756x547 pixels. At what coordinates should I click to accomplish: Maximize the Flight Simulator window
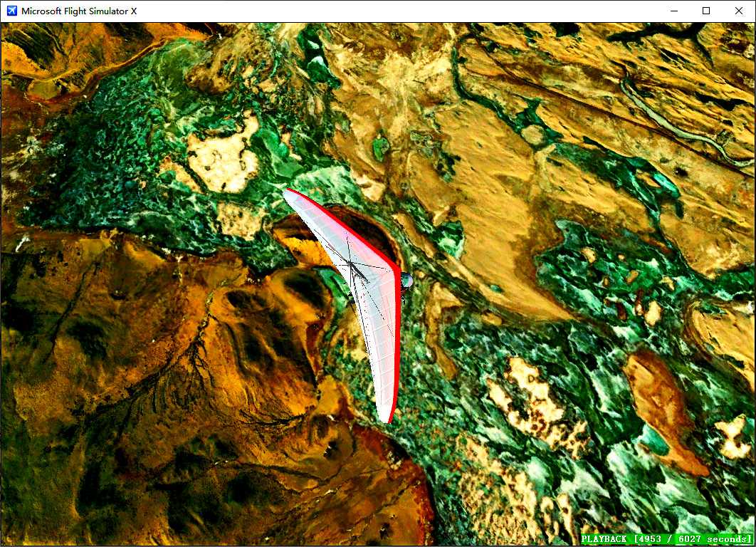(x=706, y=11)
